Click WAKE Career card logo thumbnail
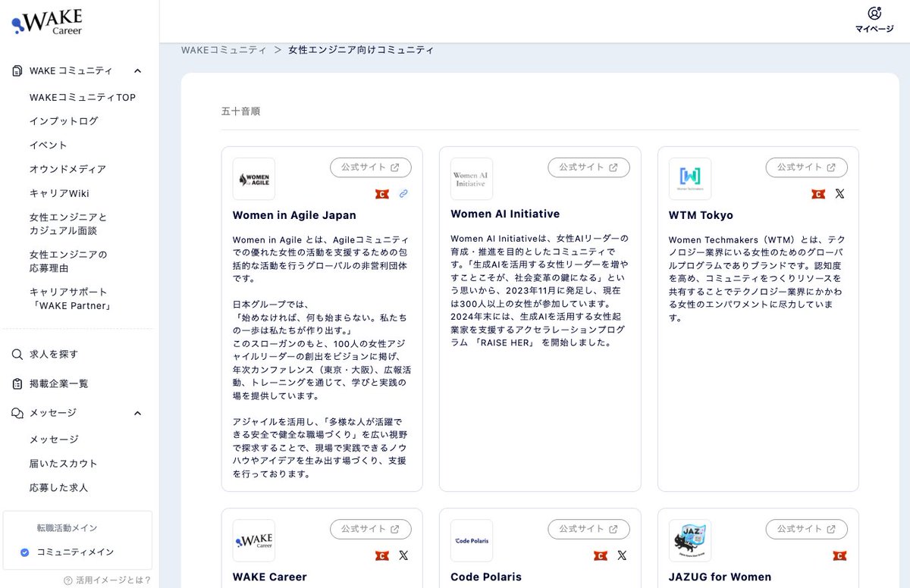This screenshot has height=588, width=910. pyautogui.click(x=254, y=540)
